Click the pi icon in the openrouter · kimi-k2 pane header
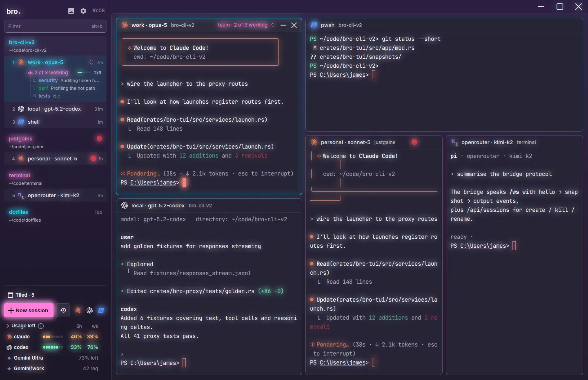Screen dimensions: 588x380 454,142
